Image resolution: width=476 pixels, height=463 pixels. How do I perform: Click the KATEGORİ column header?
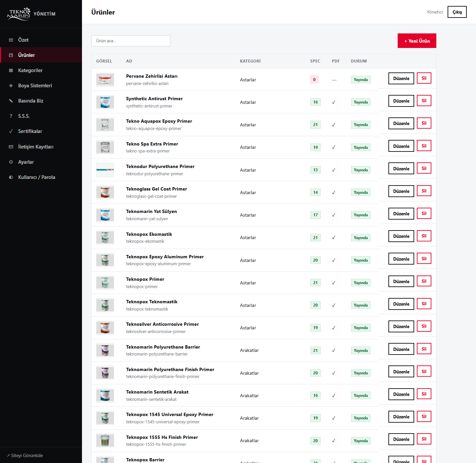pyautogui.click(x=250, y=61)
